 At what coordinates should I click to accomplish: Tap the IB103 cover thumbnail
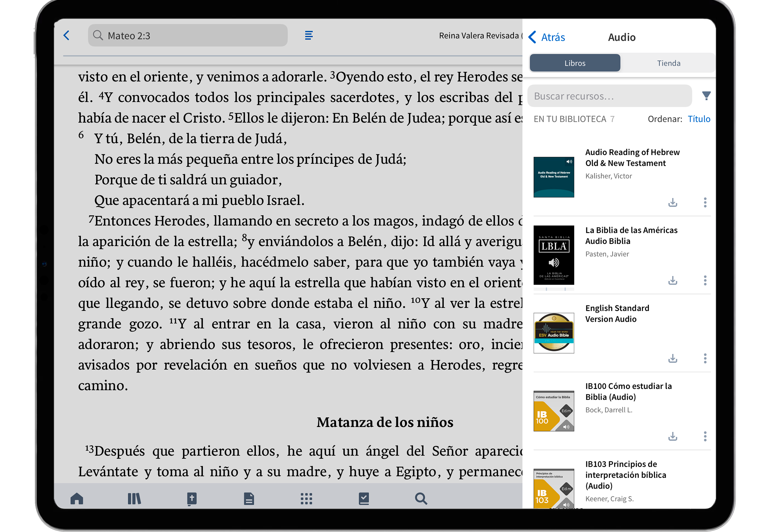(554, 489)
